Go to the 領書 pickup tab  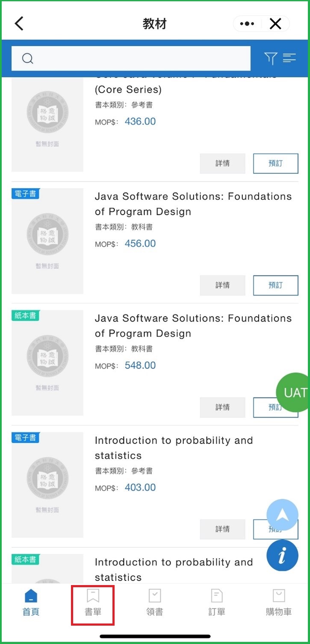coord(154,602)
